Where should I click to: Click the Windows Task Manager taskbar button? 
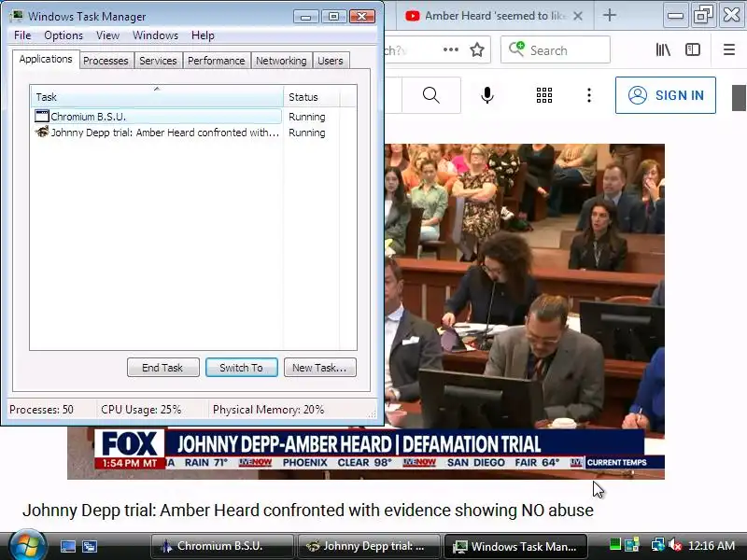click(x=515, y=546)
